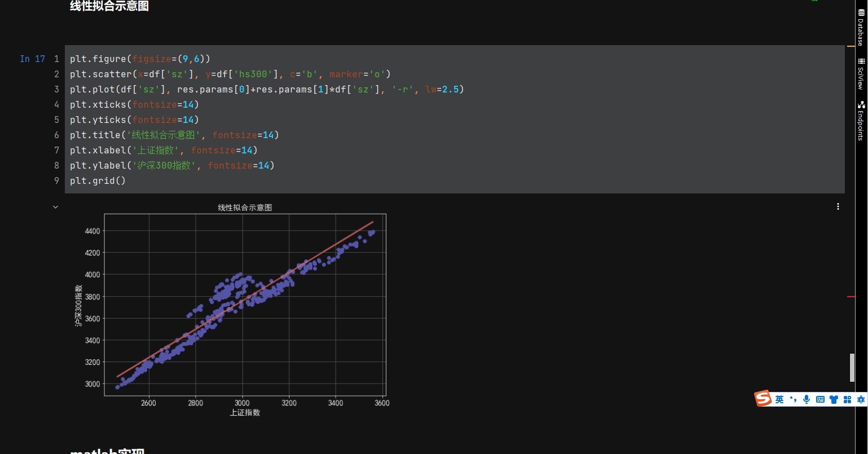
Task: Click the plt.xticks code line
Action: [134, 104]
